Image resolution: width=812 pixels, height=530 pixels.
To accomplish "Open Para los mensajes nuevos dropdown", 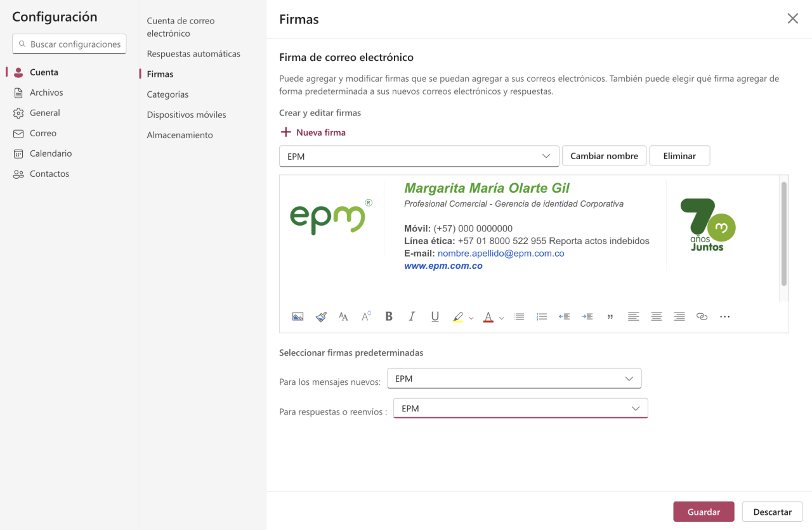I will pyautogui.click(x=514, y=378).
